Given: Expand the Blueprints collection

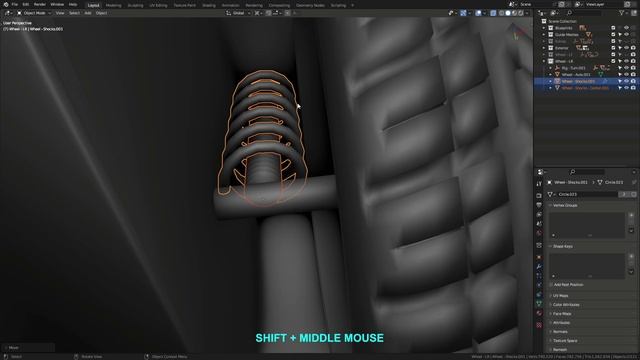Looking at the screenshot, I should tap(544, 28).
